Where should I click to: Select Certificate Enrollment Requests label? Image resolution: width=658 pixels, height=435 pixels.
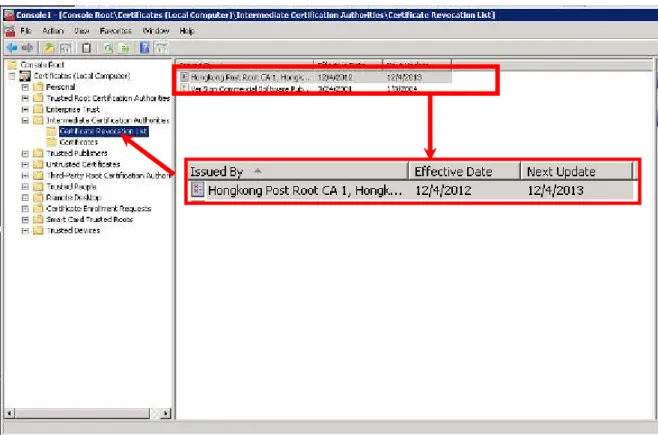coord(99,208)
